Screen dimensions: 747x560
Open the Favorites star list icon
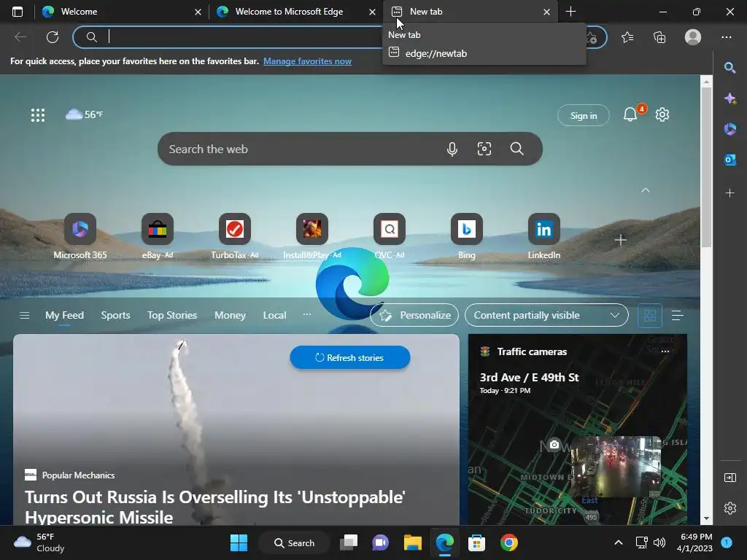pyautogui.click(x=627, y=37)
